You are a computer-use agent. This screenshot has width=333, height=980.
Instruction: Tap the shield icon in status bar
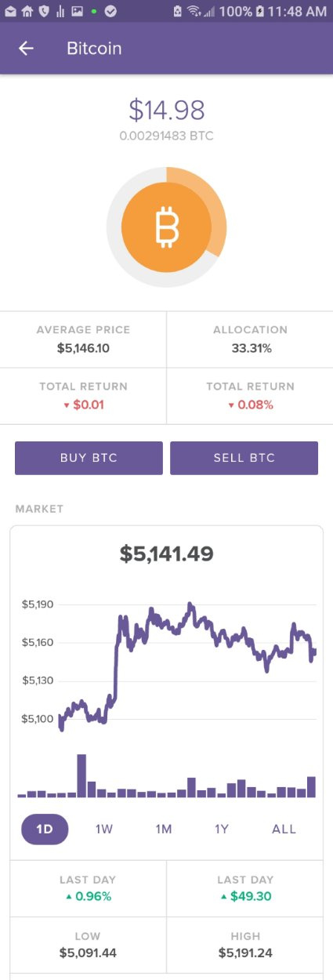(43, 12)
